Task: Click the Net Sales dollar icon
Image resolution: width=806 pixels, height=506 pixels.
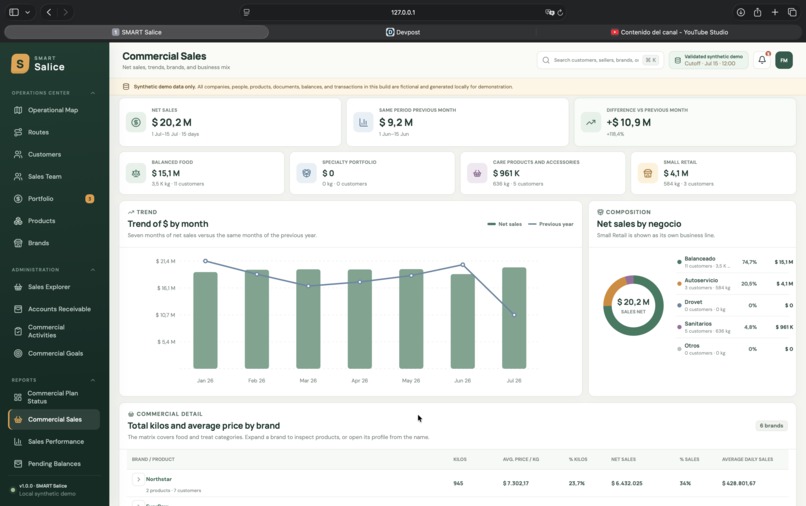Action: 136,122
